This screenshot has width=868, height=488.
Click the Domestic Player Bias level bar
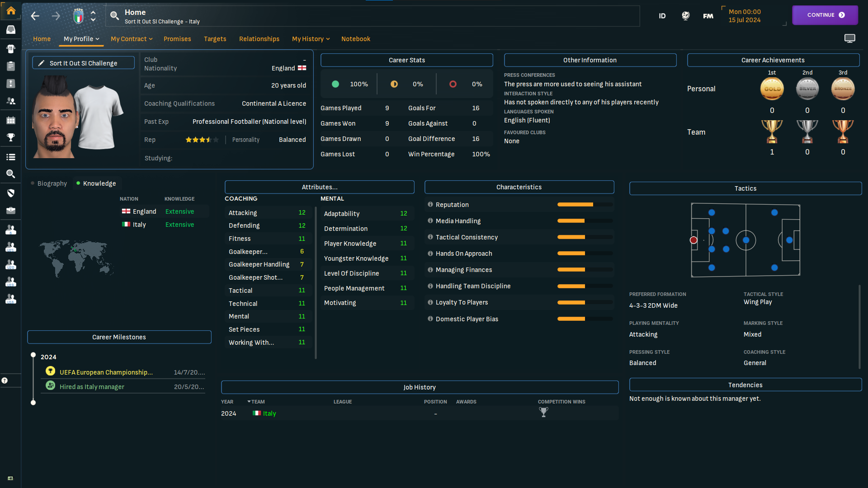click(x=585, y=319)
